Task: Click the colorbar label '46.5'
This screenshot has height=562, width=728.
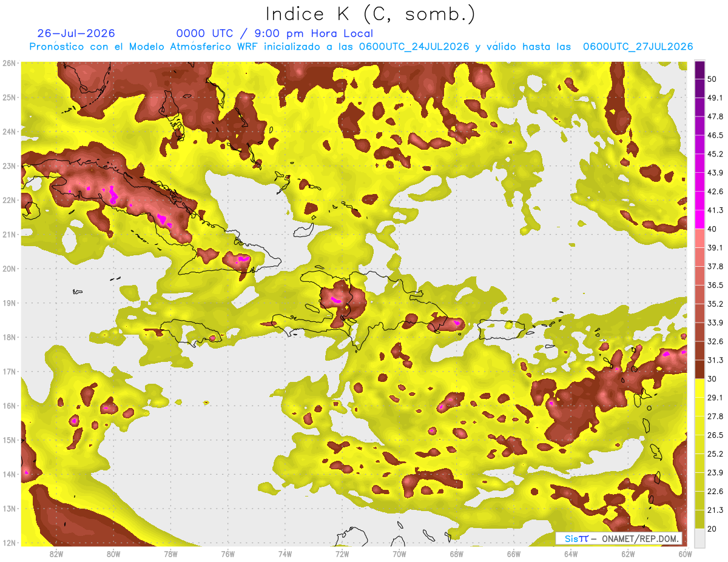Action: point(715,135)
